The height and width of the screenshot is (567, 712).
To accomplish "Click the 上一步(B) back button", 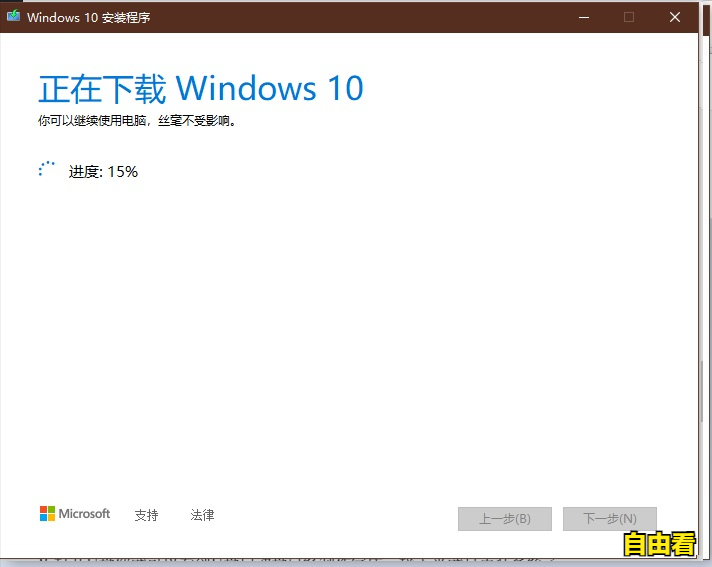I will 504,519.
